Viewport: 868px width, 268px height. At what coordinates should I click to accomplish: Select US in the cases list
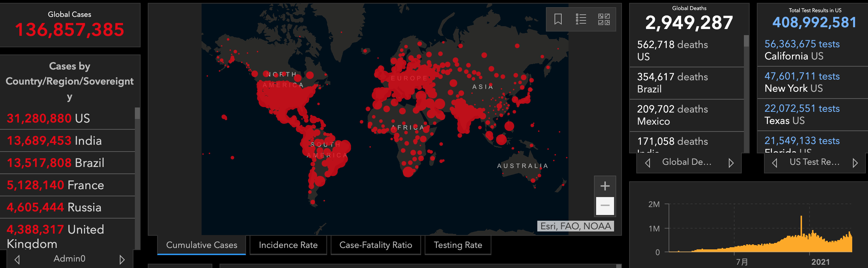point(48,119)
